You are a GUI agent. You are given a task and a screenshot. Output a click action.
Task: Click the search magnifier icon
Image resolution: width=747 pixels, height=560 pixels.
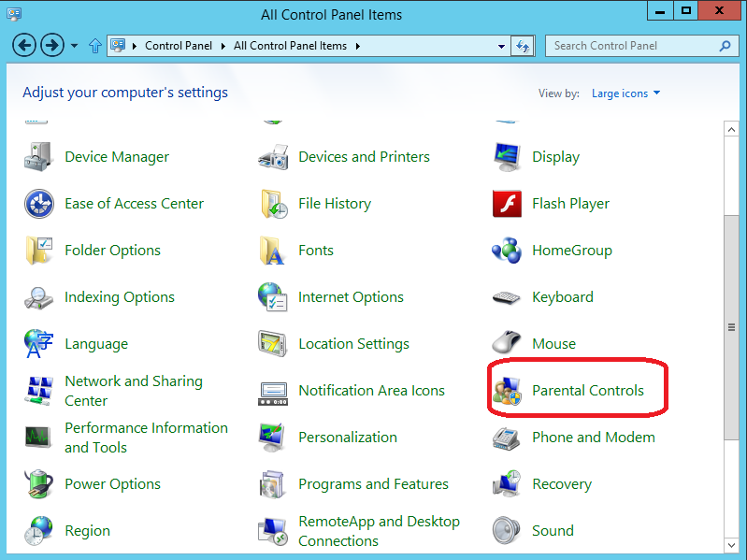(725, 46)
